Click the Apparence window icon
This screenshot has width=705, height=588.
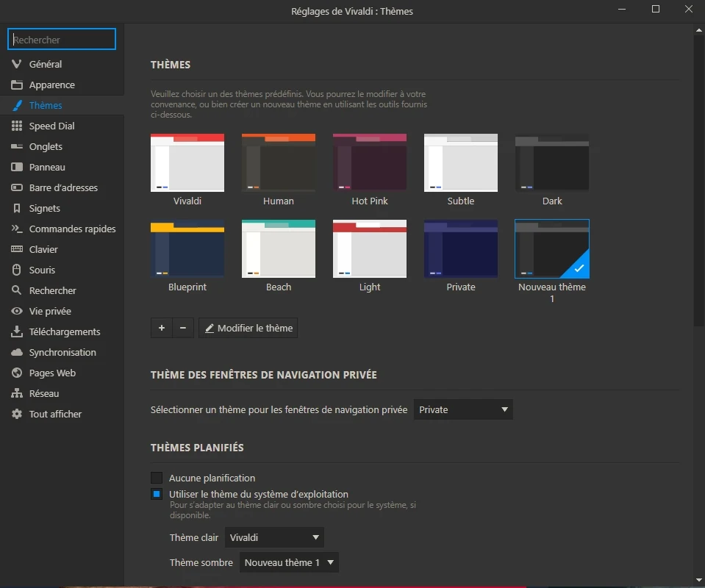click(17, 85)
